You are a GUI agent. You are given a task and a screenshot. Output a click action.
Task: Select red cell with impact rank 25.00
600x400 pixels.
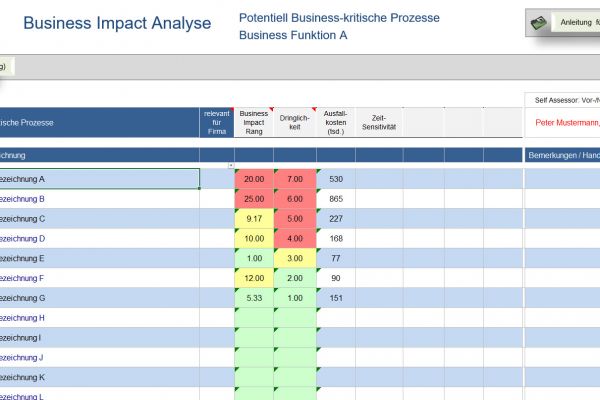coord(254,199)
